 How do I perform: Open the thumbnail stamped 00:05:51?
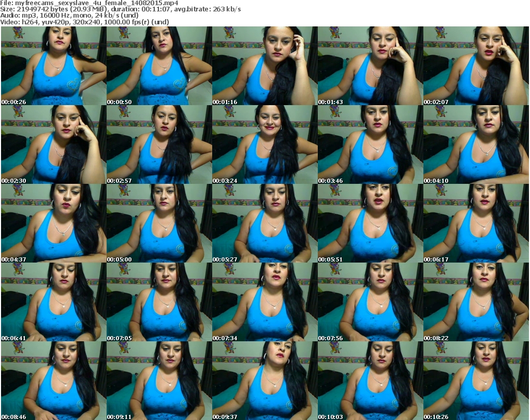pyautogui.click(x=371, y=223)
